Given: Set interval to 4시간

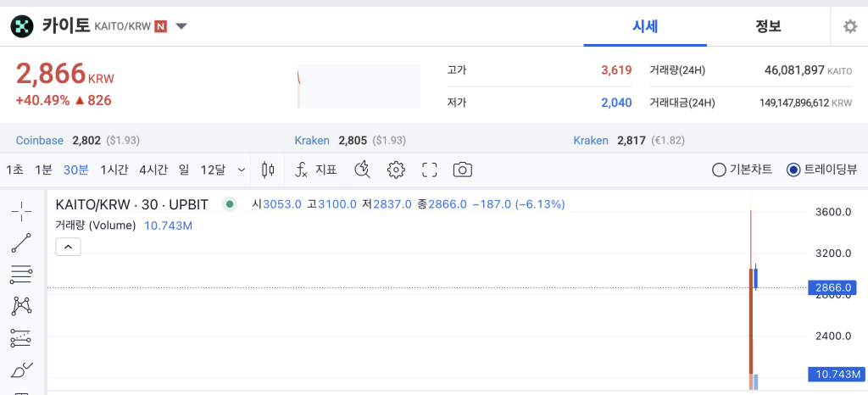Looking at the screenshot, I should (x=153, y=170).
